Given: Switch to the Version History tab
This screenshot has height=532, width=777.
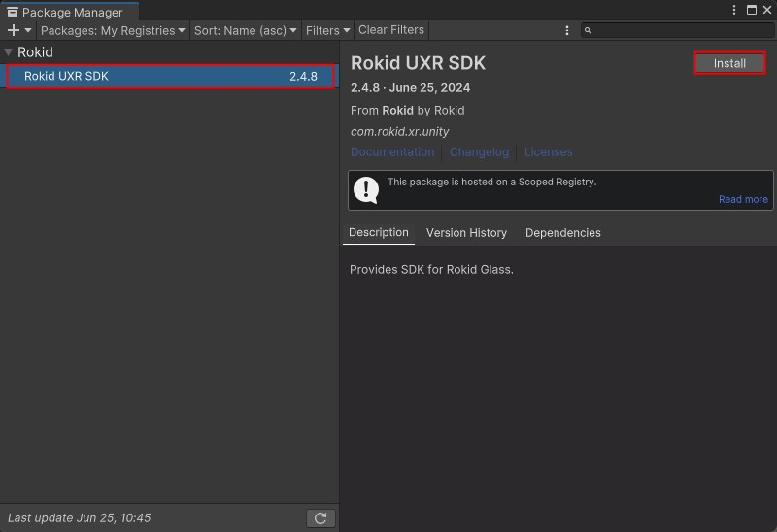Looking at the screenshot, I should 466,233.
